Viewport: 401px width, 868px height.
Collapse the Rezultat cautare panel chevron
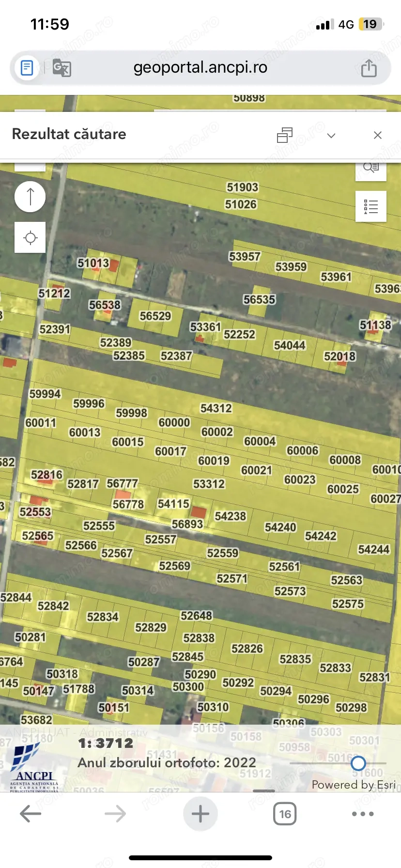click(x=331, y=135)
